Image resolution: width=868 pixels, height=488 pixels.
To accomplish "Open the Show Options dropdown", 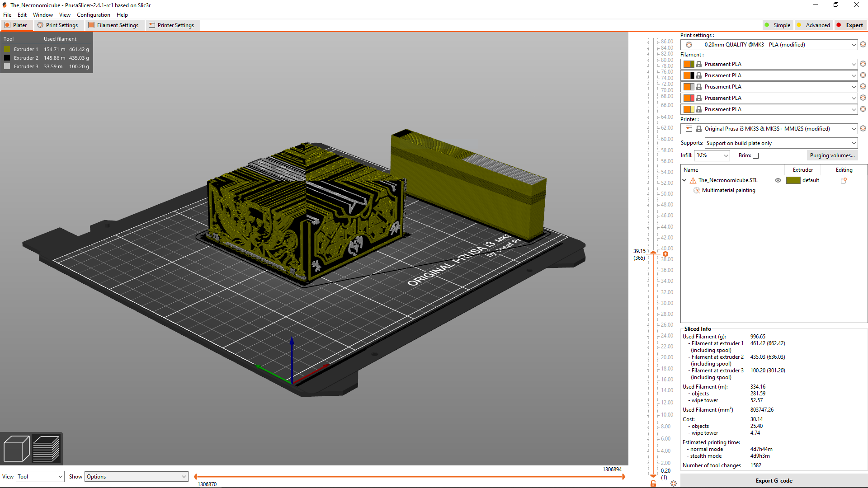I will 136,477.
